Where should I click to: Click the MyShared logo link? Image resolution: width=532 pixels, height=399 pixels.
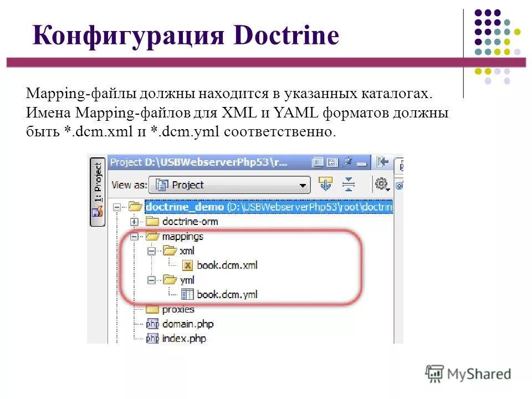(x=468, y=374)
